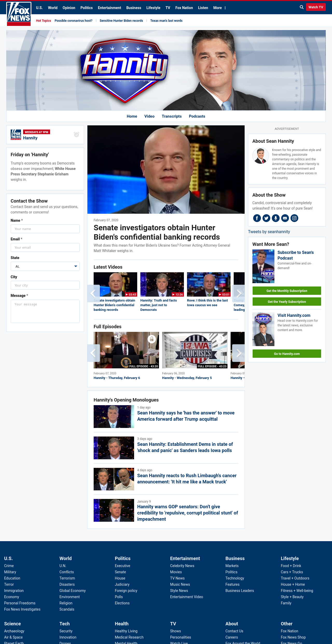Click the email envelope icon
The image size is (332, 644).
tap(285, 218)
